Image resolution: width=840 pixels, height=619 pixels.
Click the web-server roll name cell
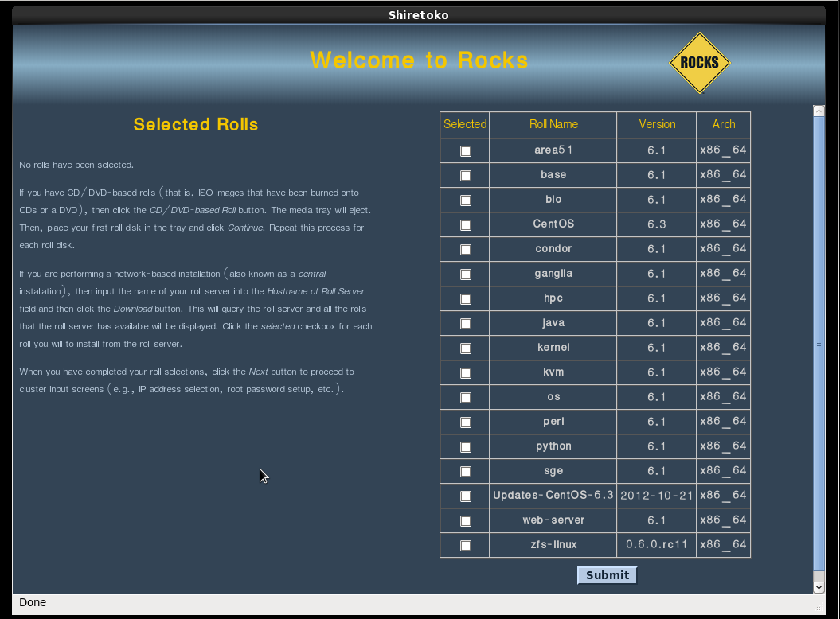(553, 520)
